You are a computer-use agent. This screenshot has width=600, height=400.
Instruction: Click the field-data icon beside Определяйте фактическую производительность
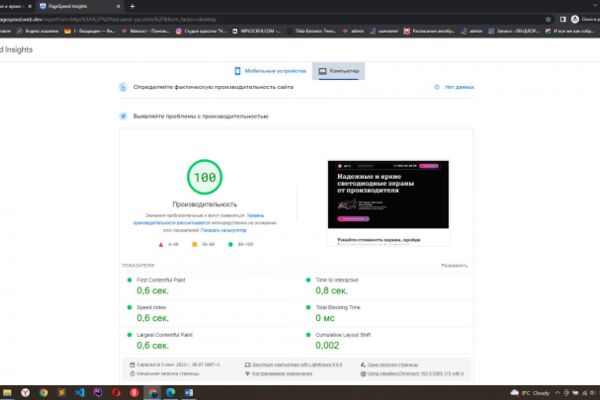[x=123, y=87]
